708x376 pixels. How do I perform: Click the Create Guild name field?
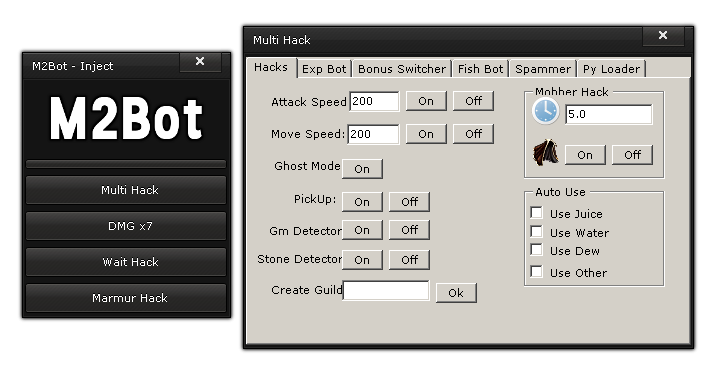pyautogui.click(x=386, y=290)
